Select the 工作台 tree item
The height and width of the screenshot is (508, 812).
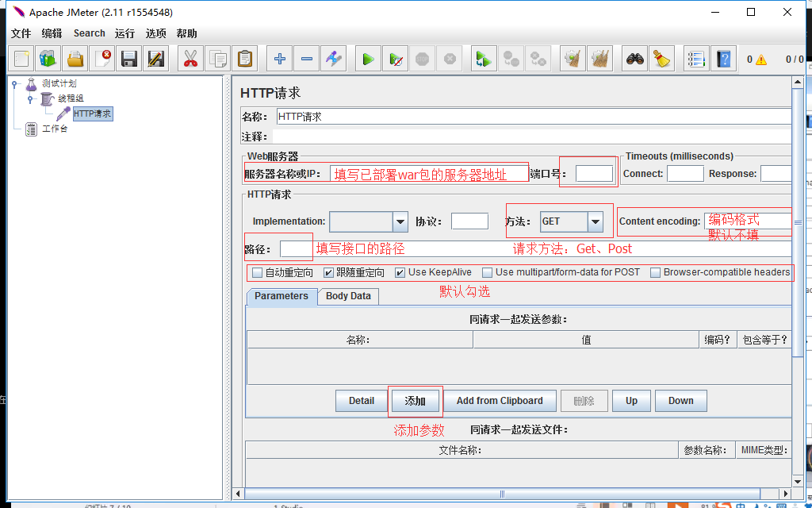click(x=55, y=129)
